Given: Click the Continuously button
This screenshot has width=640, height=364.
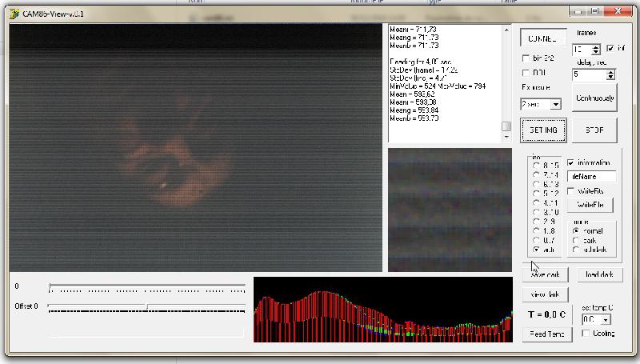Looking at the screenshot, I should [x=594, y=98].
